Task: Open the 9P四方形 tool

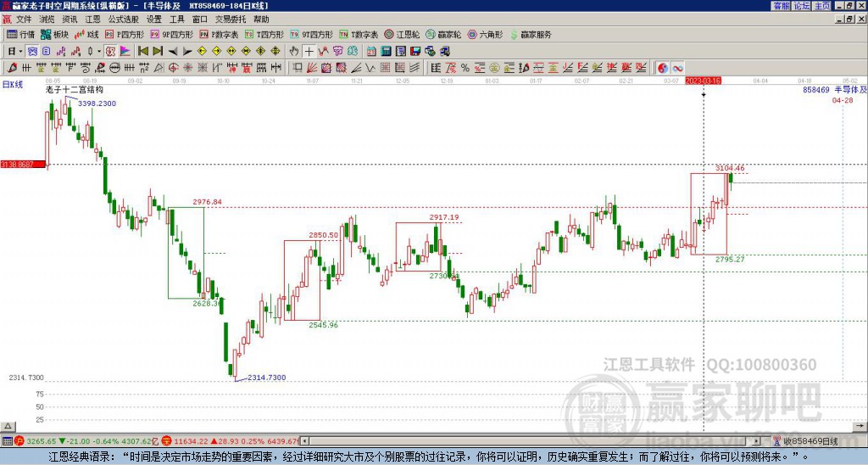Action: [171, 34]
